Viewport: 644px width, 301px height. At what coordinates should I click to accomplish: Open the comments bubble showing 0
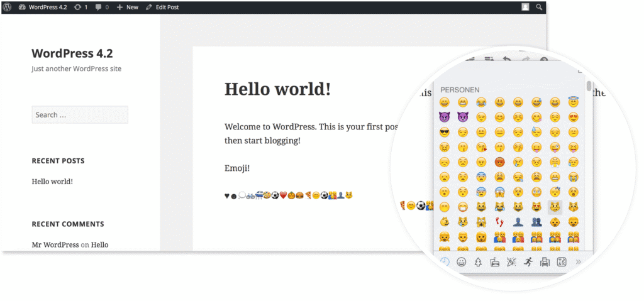tap(101, 7)
